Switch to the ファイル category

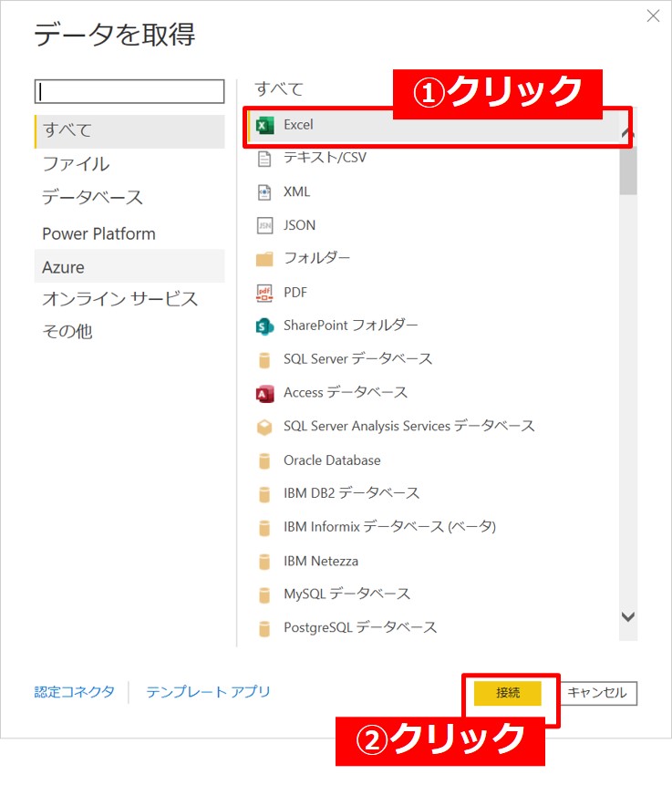(x=76, y=164)
